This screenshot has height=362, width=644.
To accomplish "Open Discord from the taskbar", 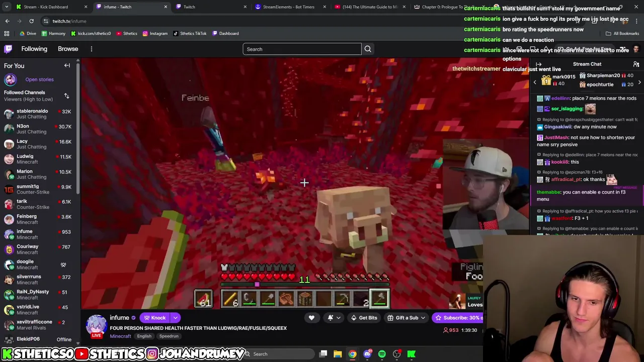I will click(367, 354).
